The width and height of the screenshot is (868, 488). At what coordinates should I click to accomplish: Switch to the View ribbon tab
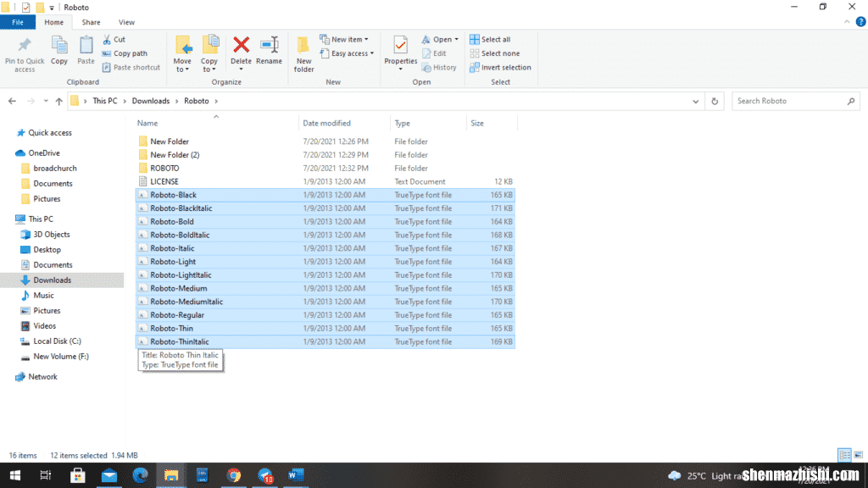[x=126, y=22]
